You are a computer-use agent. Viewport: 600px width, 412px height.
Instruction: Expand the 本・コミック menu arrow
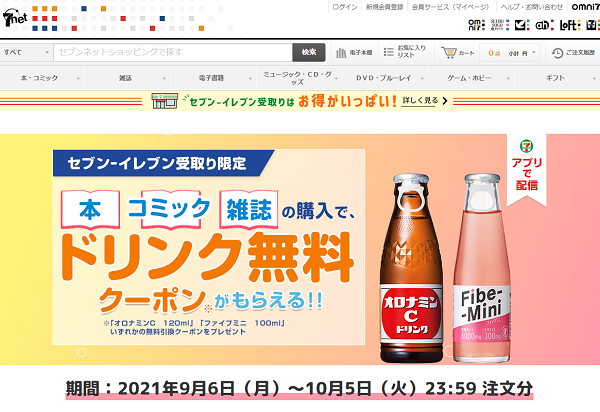click(x=78, y=78)
